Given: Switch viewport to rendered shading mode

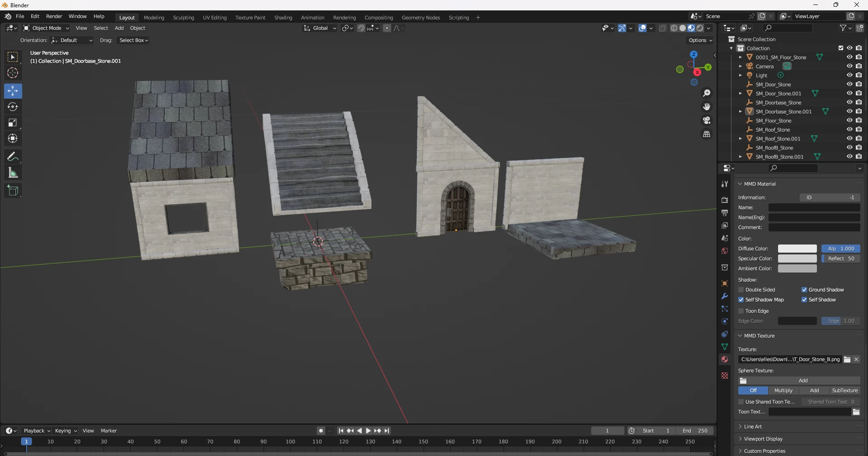Looking at the screenshot, I should [x=700, y=28].
